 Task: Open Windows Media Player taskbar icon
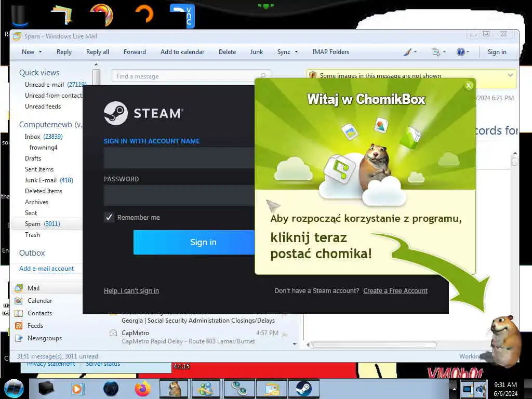pos(77,389)
